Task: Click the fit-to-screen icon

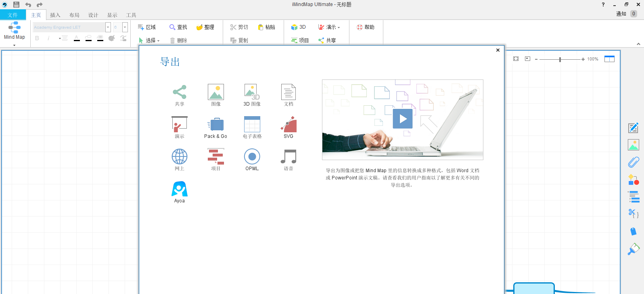Action: [x=516, y=59]
